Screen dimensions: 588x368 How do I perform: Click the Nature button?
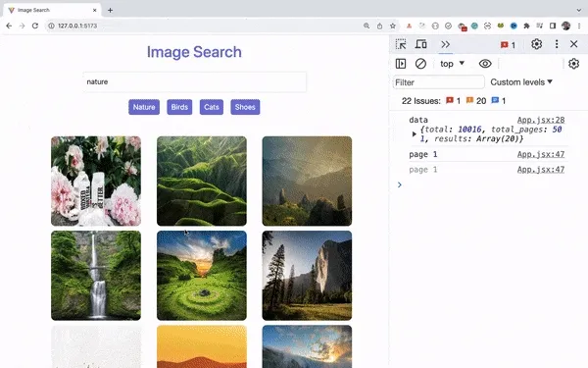[x=144, y=107]
